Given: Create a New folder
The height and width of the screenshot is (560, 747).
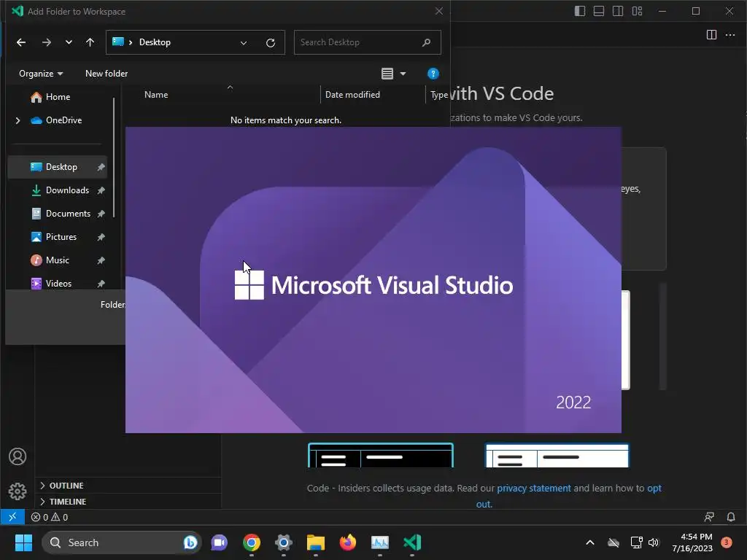Looking at the screenshot, I should coord(107,74).
